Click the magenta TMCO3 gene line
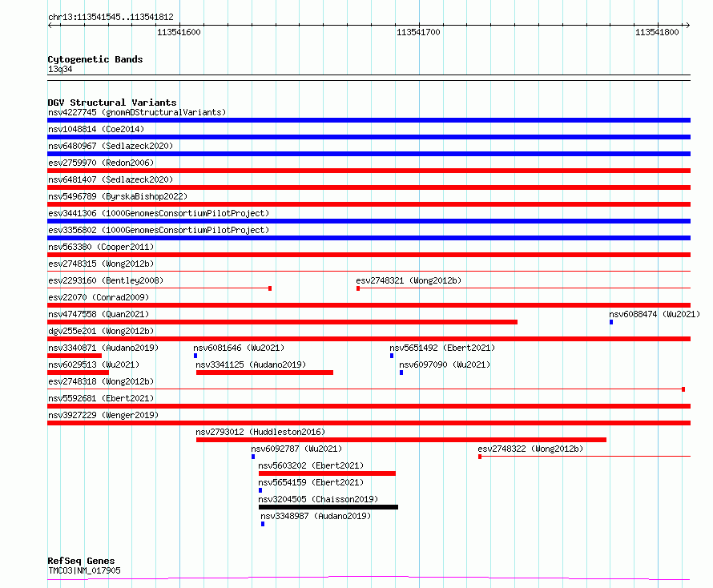 click(x=369, y=578)
